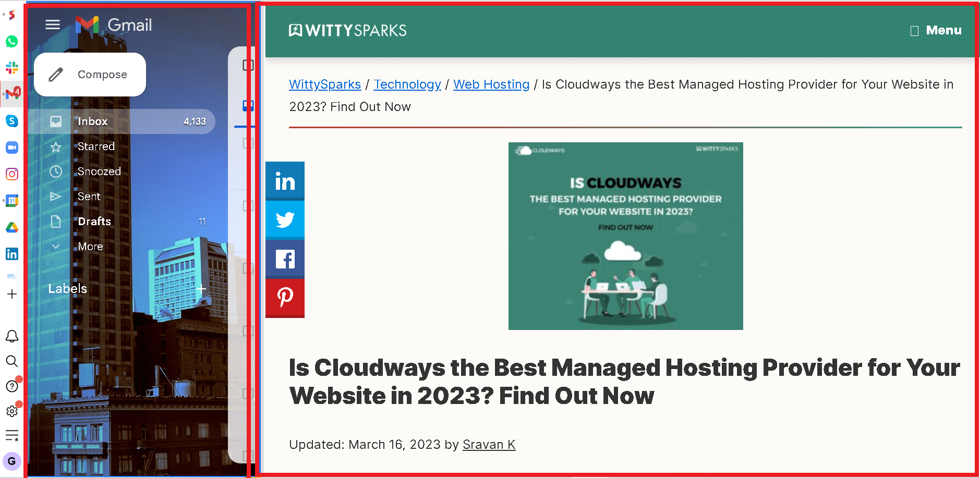The height and width of the screenshot is (478, 980).
Task: Compose a new email in Gmail
Action: [x=90, y=75]
